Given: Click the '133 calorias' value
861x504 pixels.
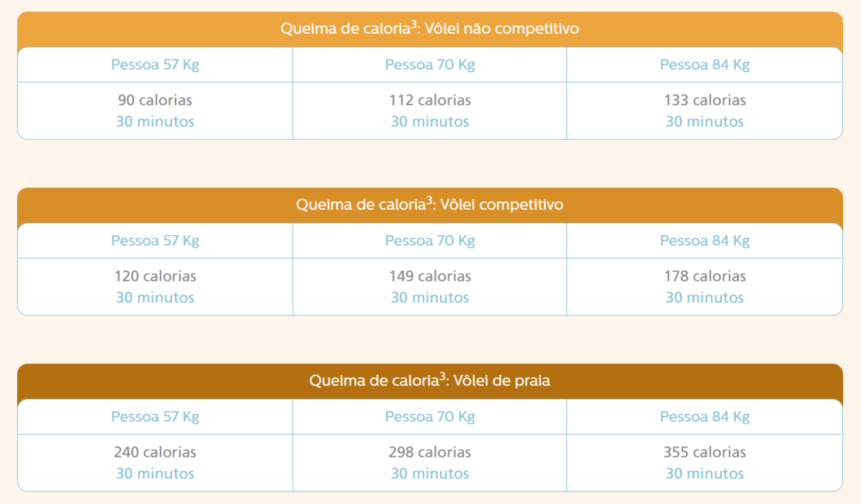Looking at the screenshot, I should pos(705,100).
